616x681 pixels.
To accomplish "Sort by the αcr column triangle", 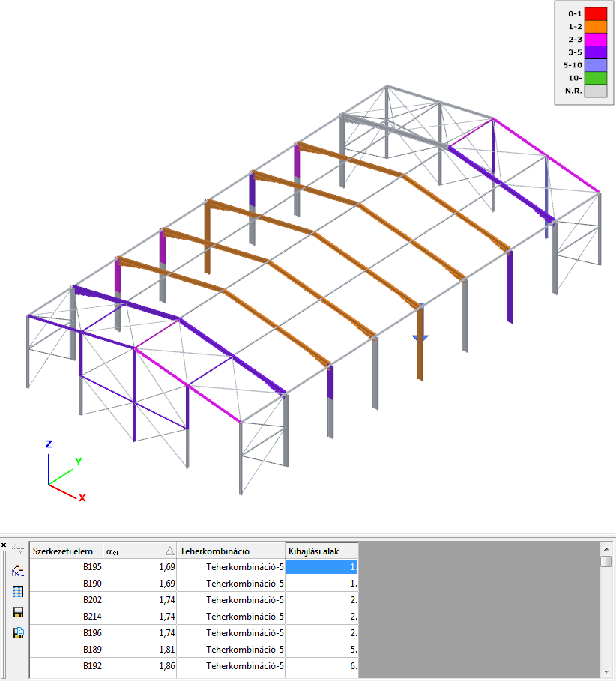I will point(169,551).
